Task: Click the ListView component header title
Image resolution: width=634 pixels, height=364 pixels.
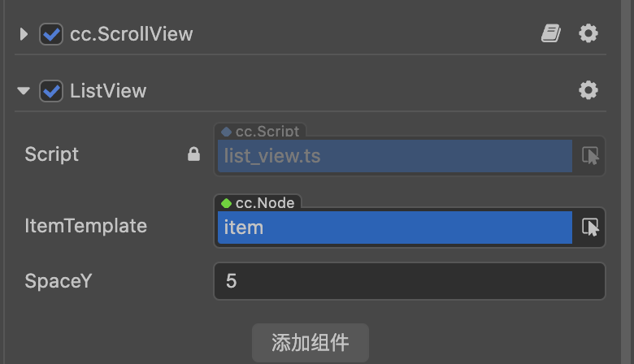Action: coord(108,91)
